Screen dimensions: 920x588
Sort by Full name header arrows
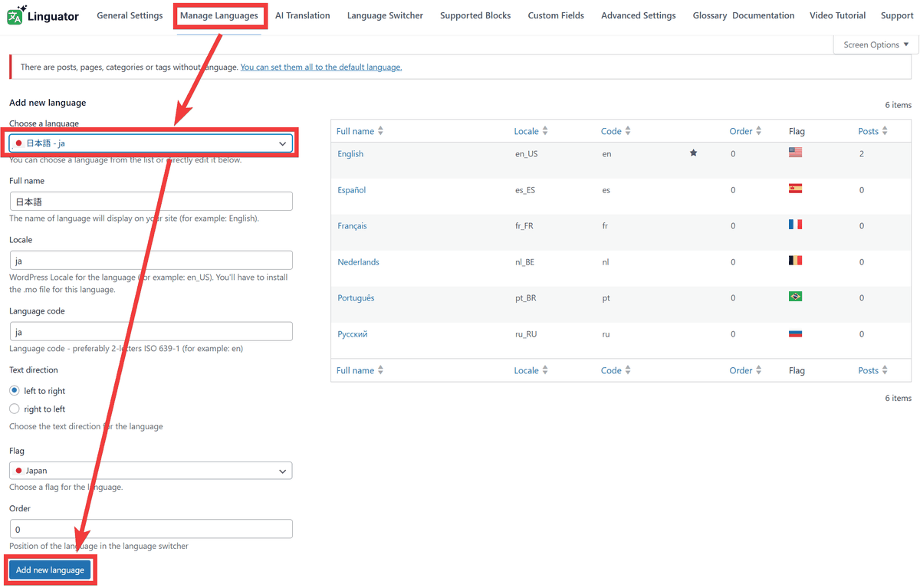(380, 131)
